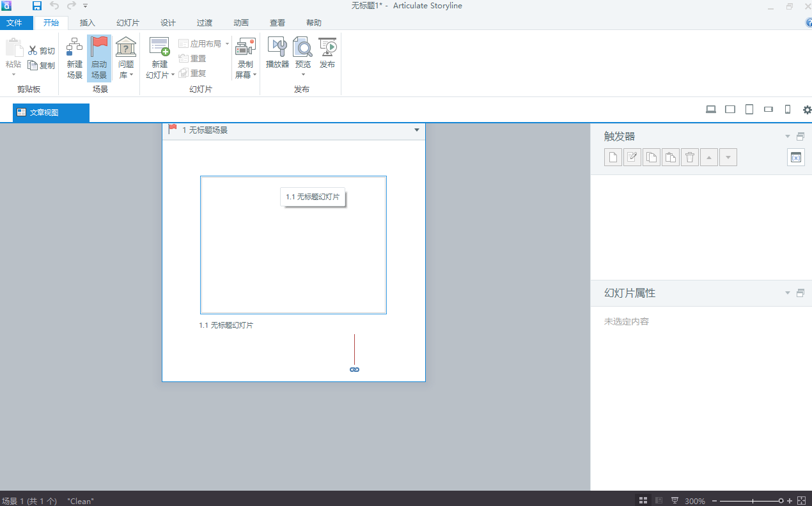The width and height of the screenshot is (812, 506).
Task: Click the zoom slider handle
Action: (781, 501)
